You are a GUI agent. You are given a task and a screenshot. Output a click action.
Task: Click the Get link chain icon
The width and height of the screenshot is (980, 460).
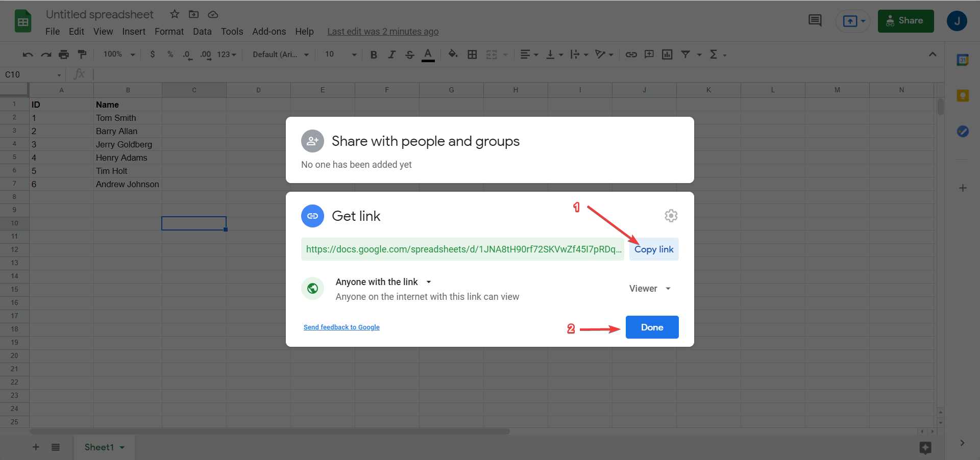[x=312, y=216]
